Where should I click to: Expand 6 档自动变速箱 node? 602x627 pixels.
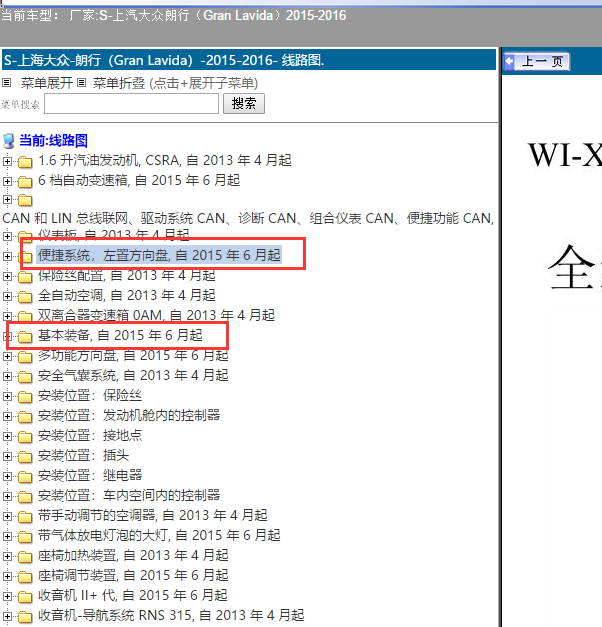(7, 181)
